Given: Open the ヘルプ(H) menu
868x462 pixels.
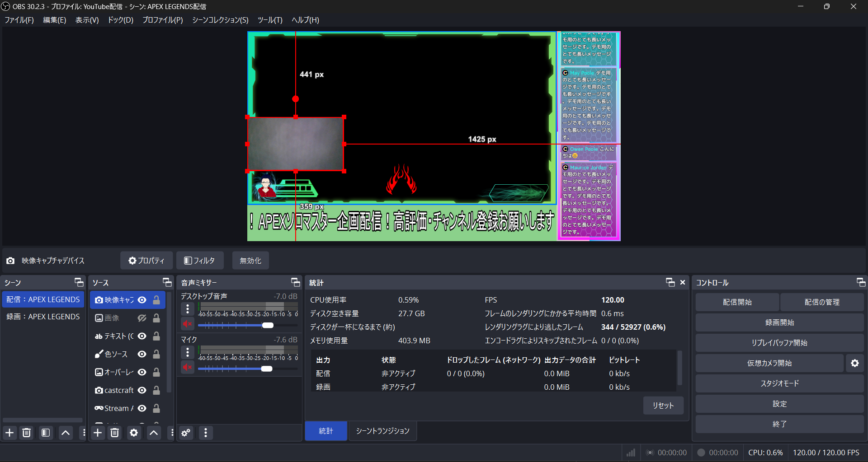Looking at the screenshot, I should click(305, 20).
